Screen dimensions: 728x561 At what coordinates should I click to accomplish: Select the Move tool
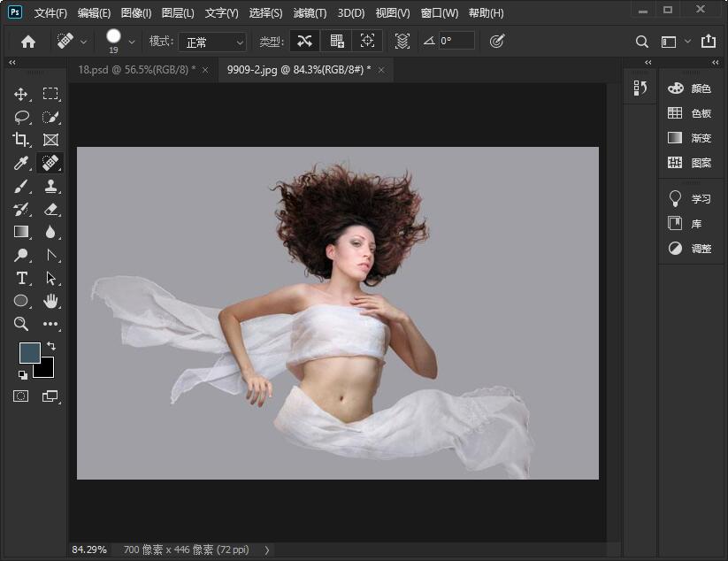coord(21,94)
